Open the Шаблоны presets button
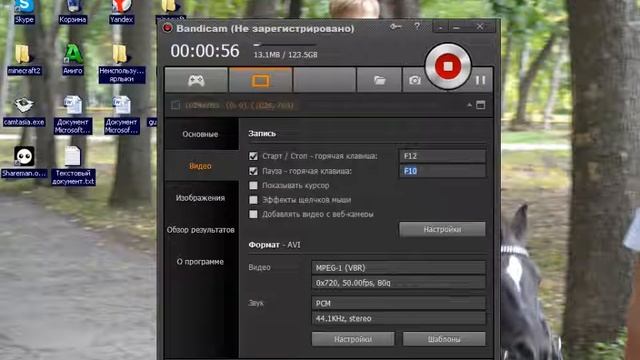The width and height of the screenshot is (640, 360). click(x=444, y=339)
